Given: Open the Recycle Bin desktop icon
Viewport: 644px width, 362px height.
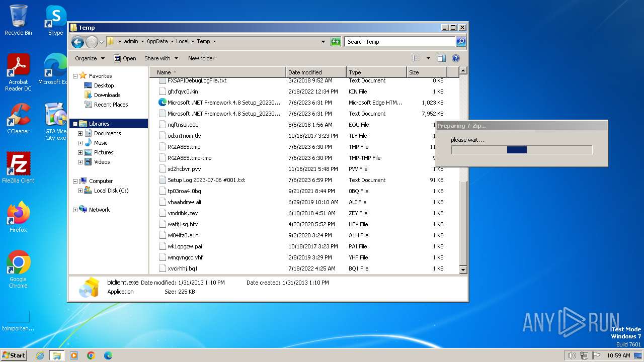Looking at the screenshot, I should click(18, 20).
